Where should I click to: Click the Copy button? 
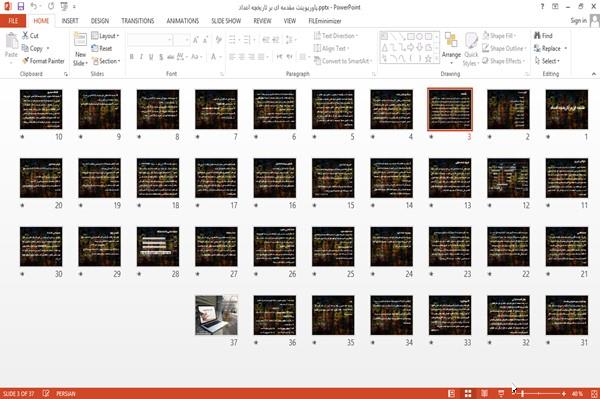[33, 48]
